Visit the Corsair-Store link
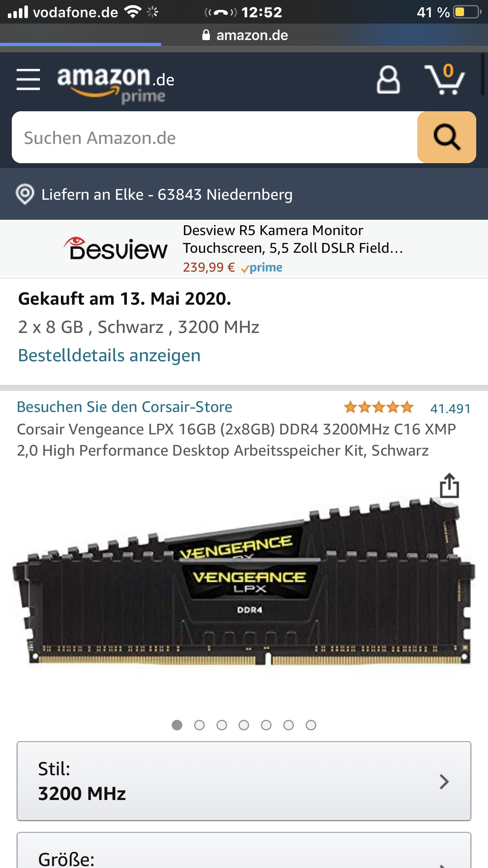The width and height of the screenshot is (488, 868). pyautogui.click(x=125, y=407)
